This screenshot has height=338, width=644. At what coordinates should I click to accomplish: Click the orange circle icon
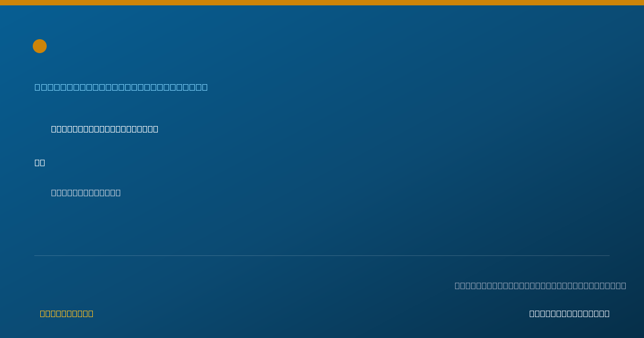(x=40, y=46)
